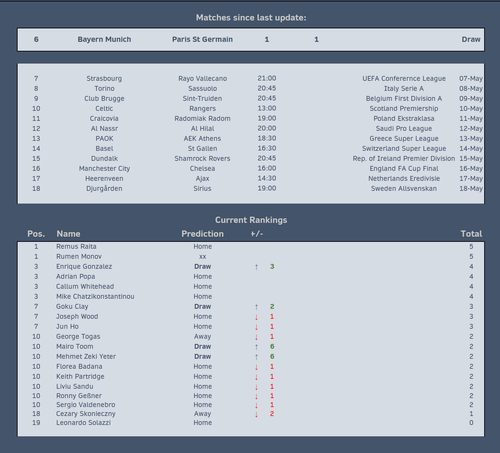500x453 pixels.
Task: Click Rumen Monov ranking row name
Action: [x=79, y=257]
